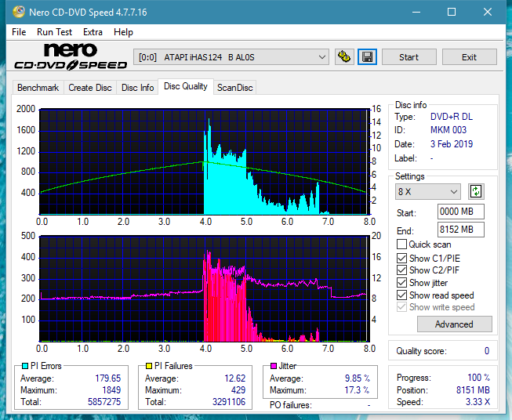Click the PO failures label
The height and width of the screenshot is (420, 512).
click(291, 405)
